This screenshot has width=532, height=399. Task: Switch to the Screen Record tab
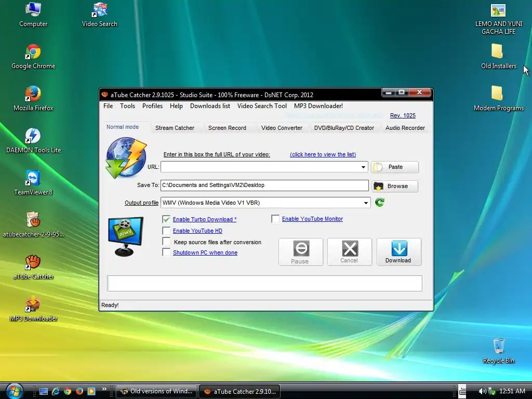tap(227, 128)
